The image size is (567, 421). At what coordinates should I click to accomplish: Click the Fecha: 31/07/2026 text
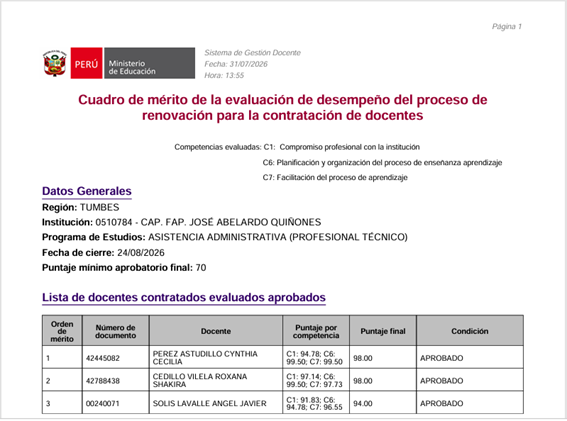pos(236,64)
